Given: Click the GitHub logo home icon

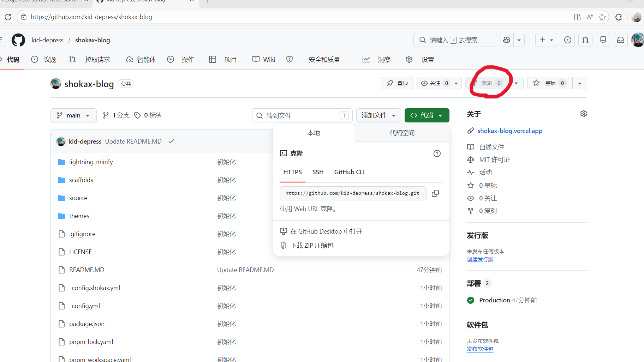Looking at the screenshot, I should (x=18, y=40).
